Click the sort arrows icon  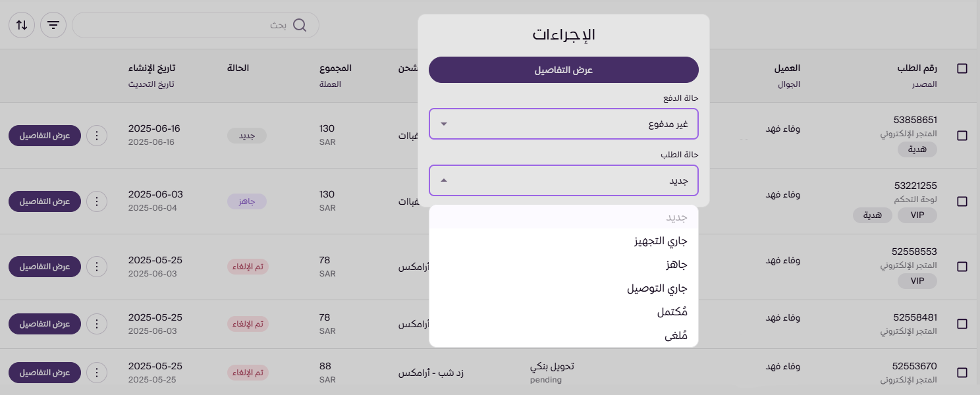click(x=22, y=25)
